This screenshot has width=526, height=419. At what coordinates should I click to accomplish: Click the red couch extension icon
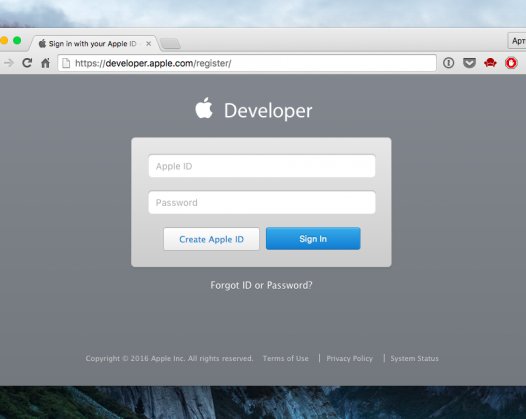click(x=490, y=62)
